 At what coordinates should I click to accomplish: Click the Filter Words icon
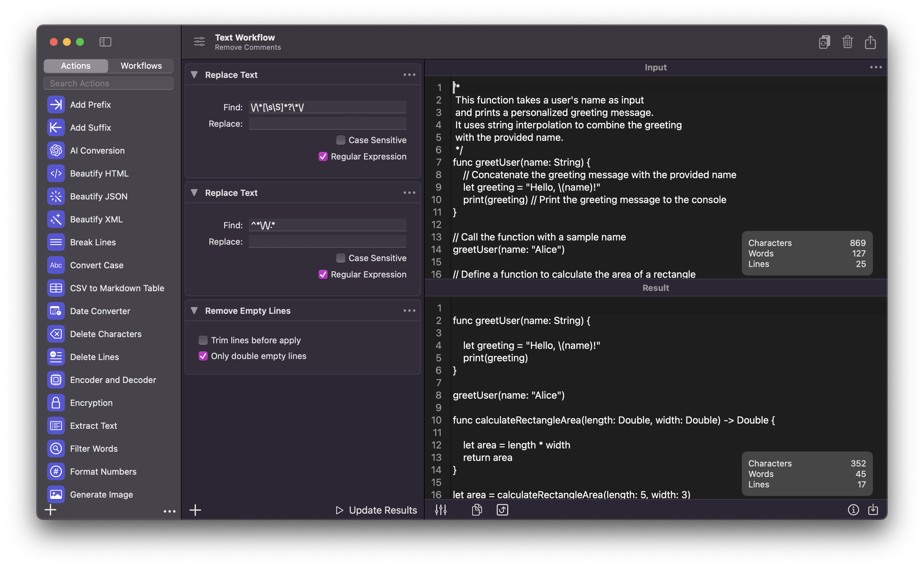(x=56, y=448)
